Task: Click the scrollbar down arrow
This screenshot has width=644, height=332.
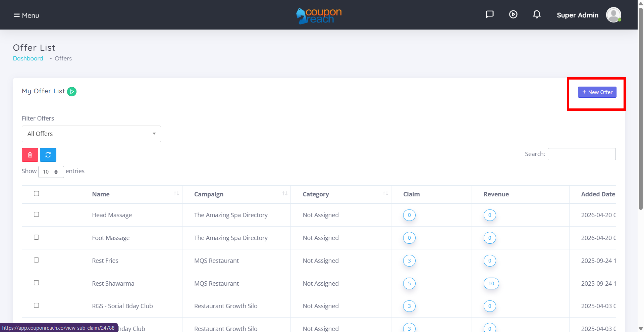Action: pyautogui.click(x=641, y=329)
